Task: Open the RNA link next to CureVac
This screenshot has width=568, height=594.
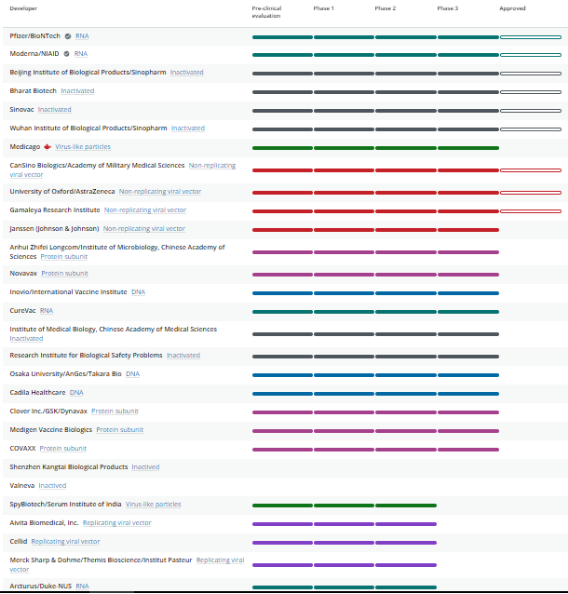Action: [x=46, y=311]
